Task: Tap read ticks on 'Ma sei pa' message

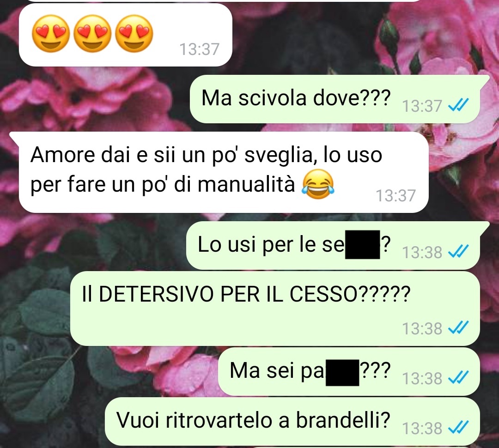Action: (x=458, y=378)
